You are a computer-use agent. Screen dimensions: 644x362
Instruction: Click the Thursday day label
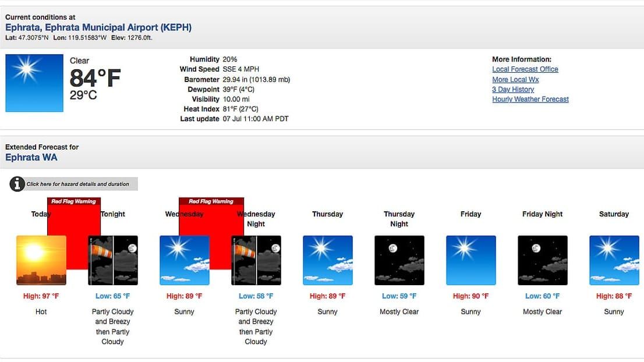[x=327, y=214]
